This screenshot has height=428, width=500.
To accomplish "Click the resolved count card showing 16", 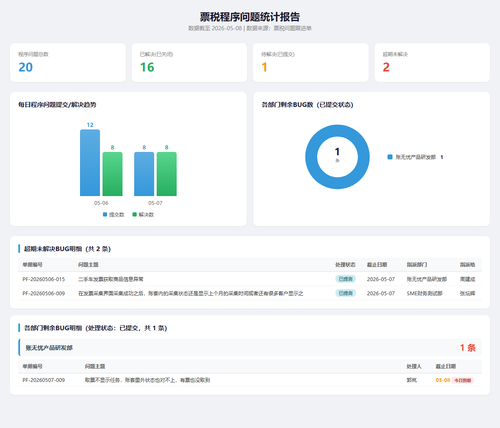I will pos(189,62).
